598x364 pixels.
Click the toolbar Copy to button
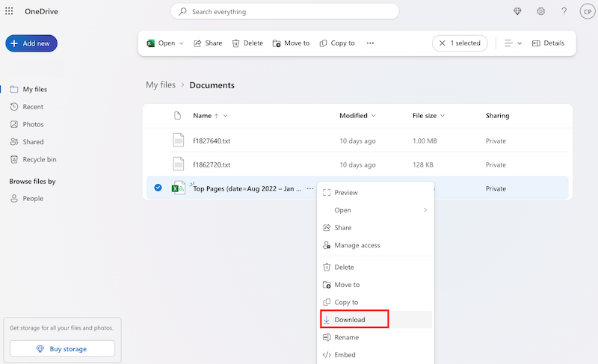337,43
